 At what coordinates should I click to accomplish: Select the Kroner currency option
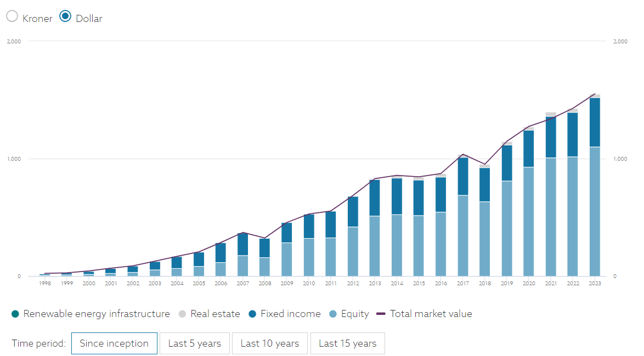click(12, 16)
